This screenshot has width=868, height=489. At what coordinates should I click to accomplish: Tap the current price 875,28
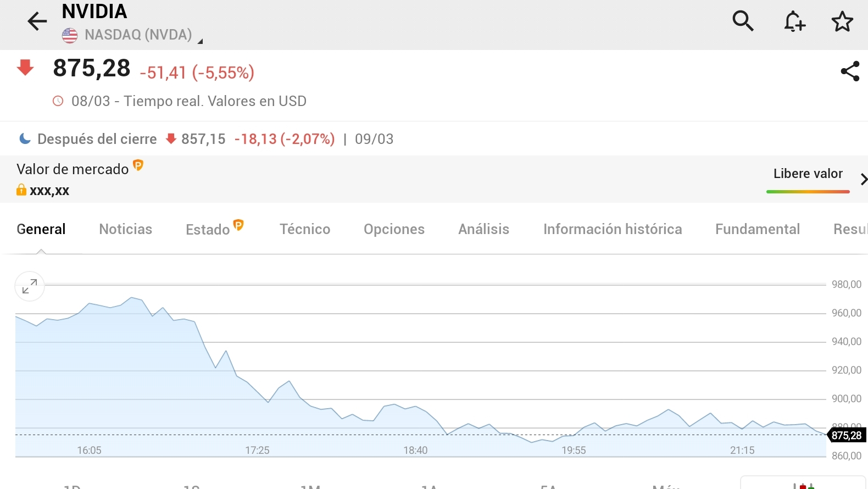pos(92,69)
